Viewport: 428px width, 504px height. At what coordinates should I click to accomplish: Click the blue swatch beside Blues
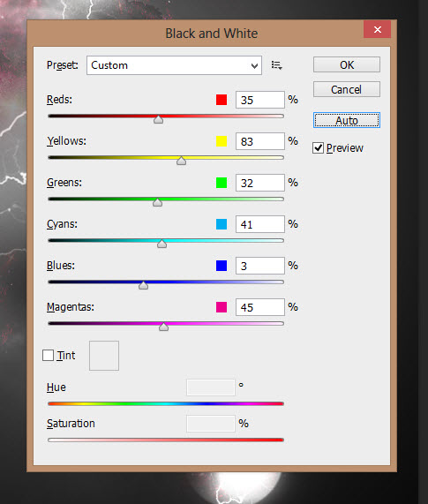point(222,266)
